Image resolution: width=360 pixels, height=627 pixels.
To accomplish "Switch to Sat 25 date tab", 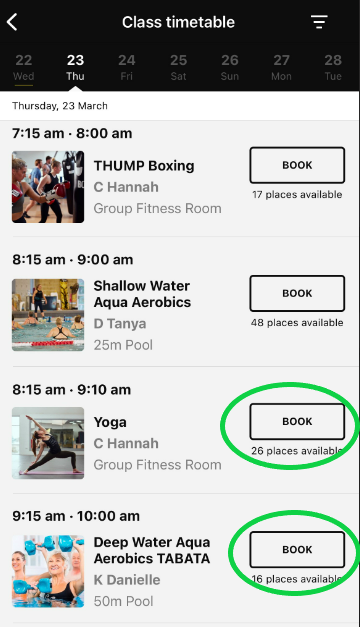I will (178, 67).
